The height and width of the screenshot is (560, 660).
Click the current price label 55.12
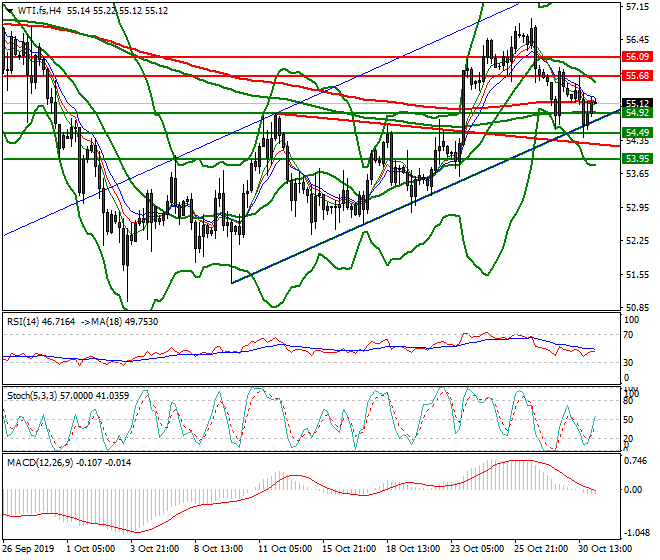pyautogui.click(x=637, y=103)
